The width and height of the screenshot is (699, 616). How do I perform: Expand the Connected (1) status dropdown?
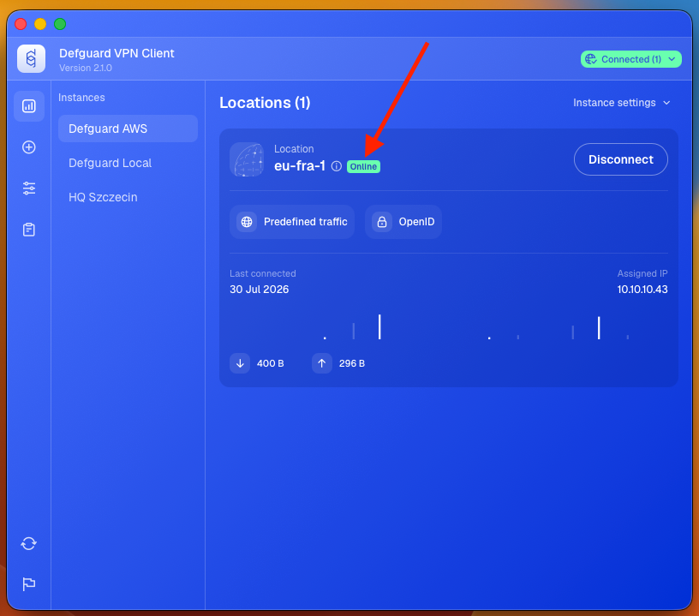[630, 59]
